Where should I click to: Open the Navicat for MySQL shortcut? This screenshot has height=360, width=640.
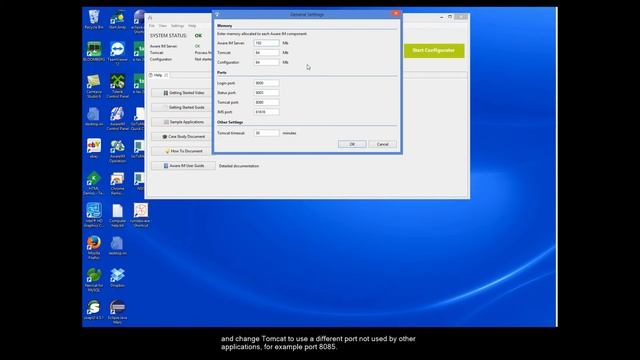pyautogui.click(x=94, y=280)
